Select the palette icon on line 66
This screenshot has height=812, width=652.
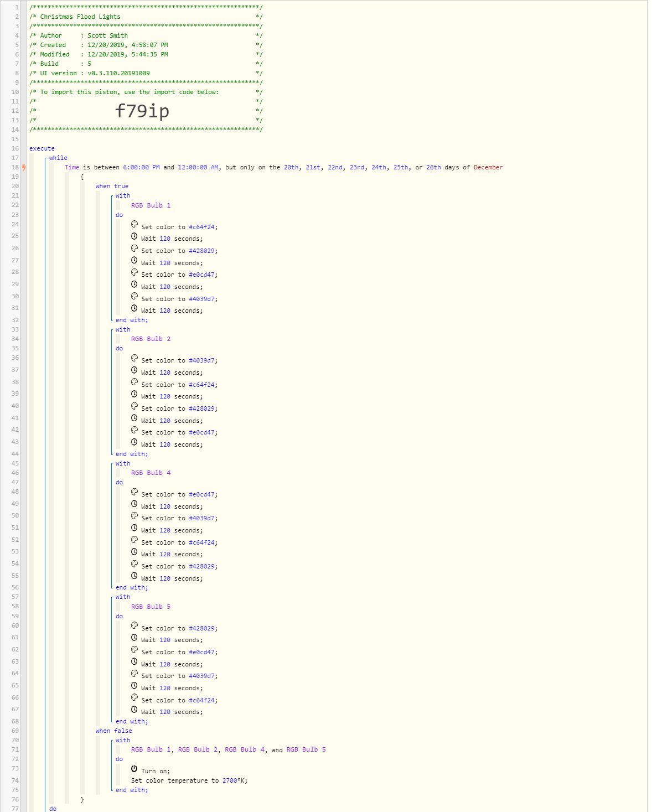[x=134, y=697]
